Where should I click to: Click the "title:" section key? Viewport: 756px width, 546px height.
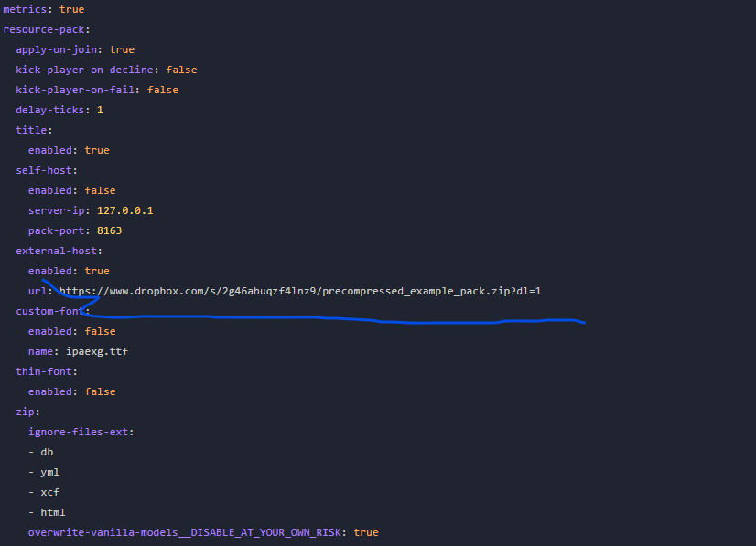(x=34, y=130)
